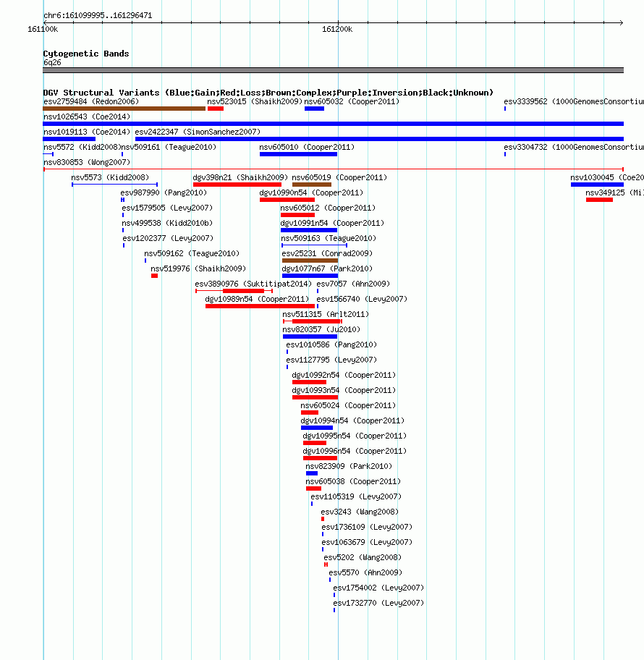Select nsv605038 (Cooper2011) label

point(352,481)
